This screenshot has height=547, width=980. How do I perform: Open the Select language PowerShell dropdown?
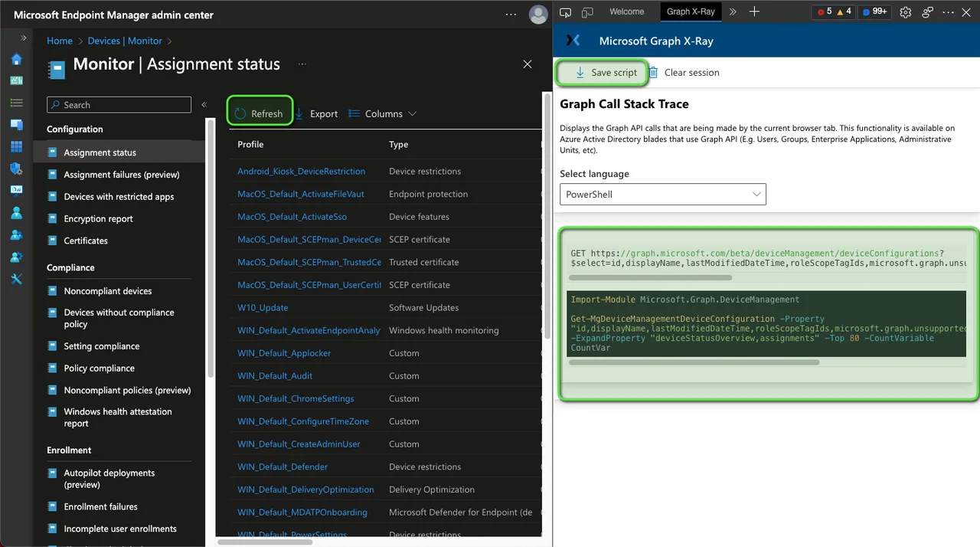[x=663, y=195]
